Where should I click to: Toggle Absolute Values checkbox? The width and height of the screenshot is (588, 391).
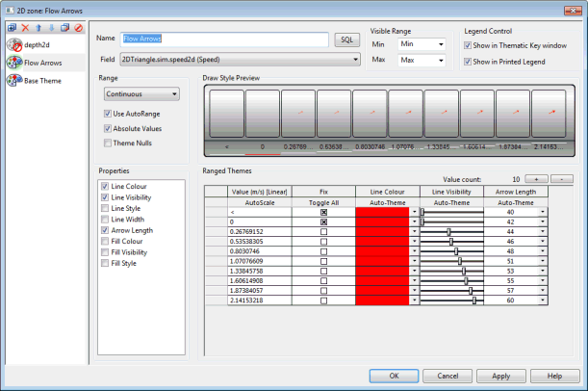click(108, 129)
